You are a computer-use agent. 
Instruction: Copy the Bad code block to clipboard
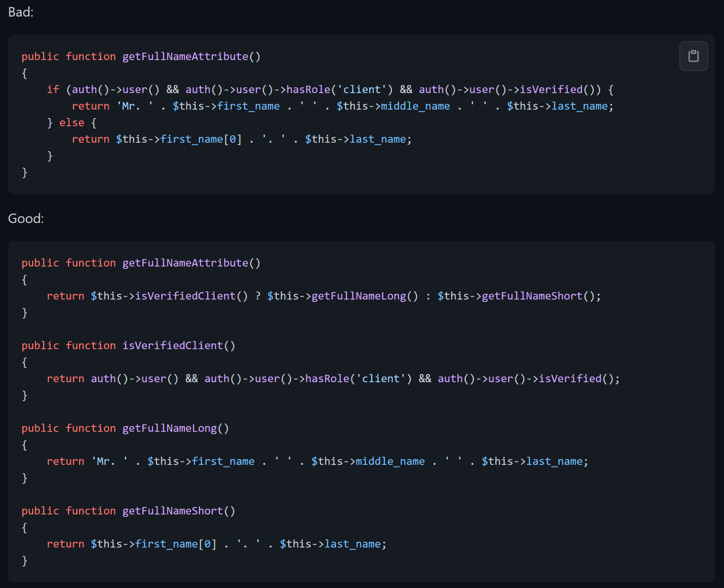pyautogui.click(x=693, y=56)
